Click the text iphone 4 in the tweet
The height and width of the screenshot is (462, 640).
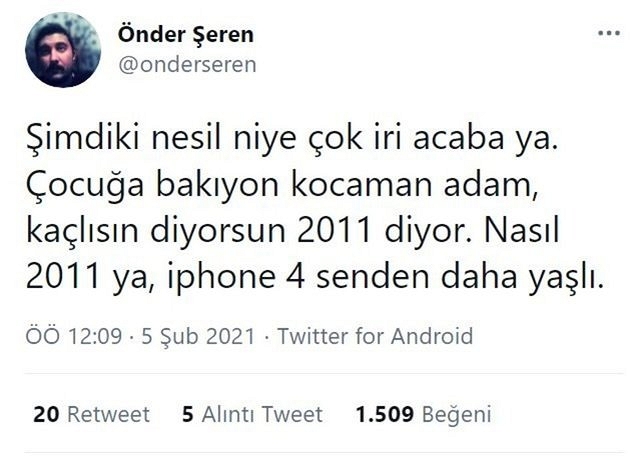(236, 278)
